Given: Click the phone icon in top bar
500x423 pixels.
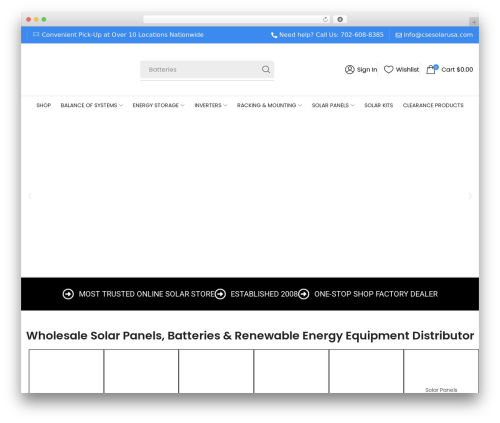Looking at the screenshot, I should pos(274,35).
